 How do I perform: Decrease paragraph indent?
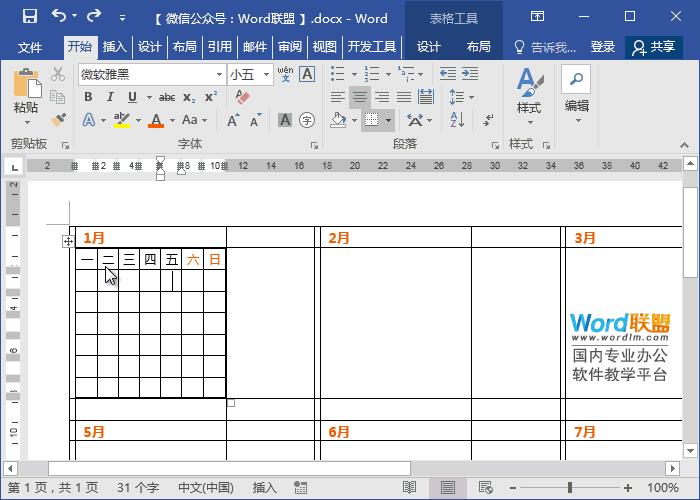click(x=447, y=74)
